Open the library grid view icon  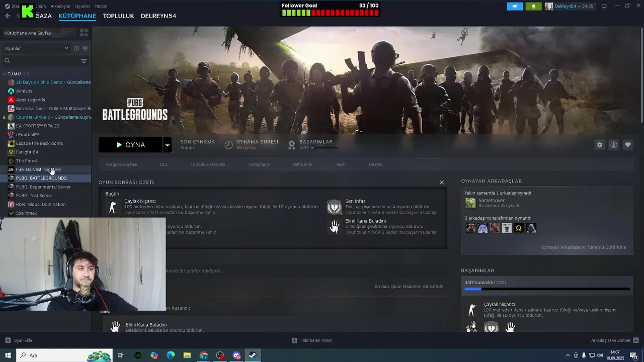[x=84, y=33]
